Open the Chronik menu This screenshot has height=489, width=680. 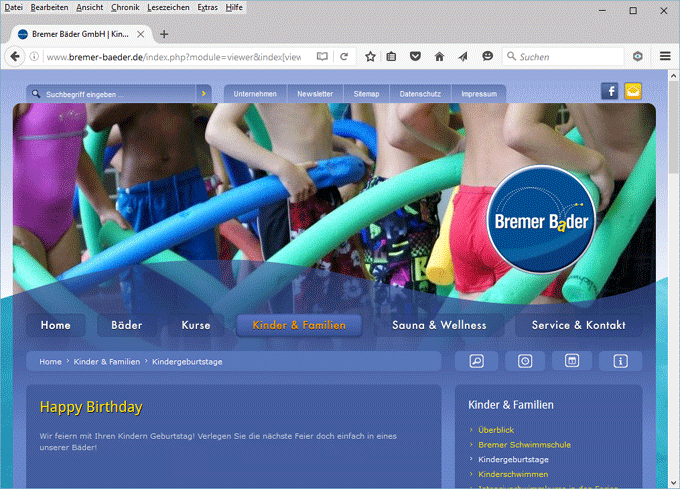tap(125, 7)
